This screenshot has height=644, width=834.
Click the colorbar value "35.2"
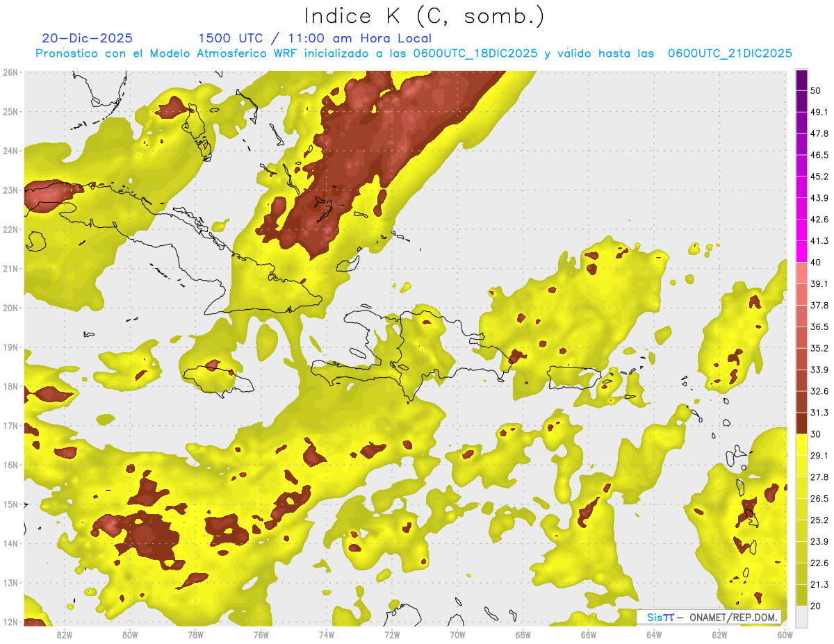point(819,349)
